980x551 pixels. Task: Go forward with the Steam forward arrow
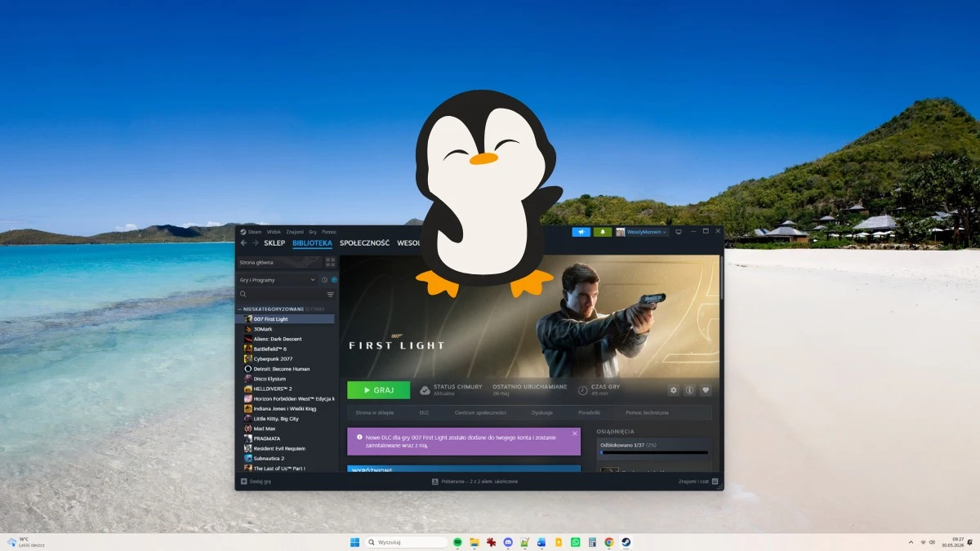(x=254, y=243)
